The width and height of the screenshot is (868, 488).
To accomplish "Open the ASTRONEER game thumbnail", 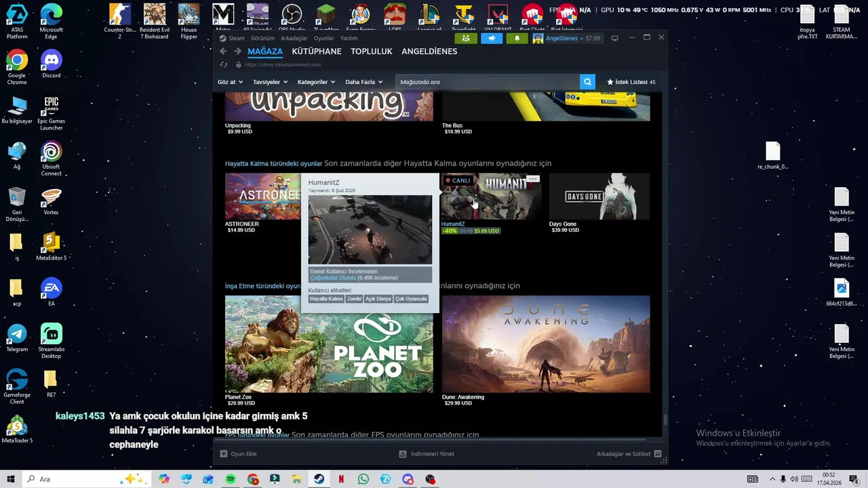I will [263, 196].
